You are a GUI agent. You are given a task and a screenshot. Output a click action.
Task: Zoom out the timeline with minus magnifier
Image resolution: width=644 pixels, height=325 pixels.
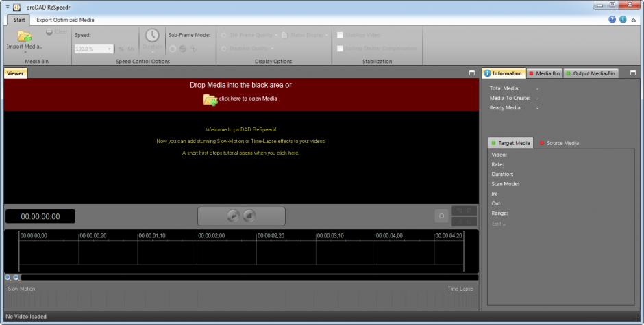tap(16, 277)
